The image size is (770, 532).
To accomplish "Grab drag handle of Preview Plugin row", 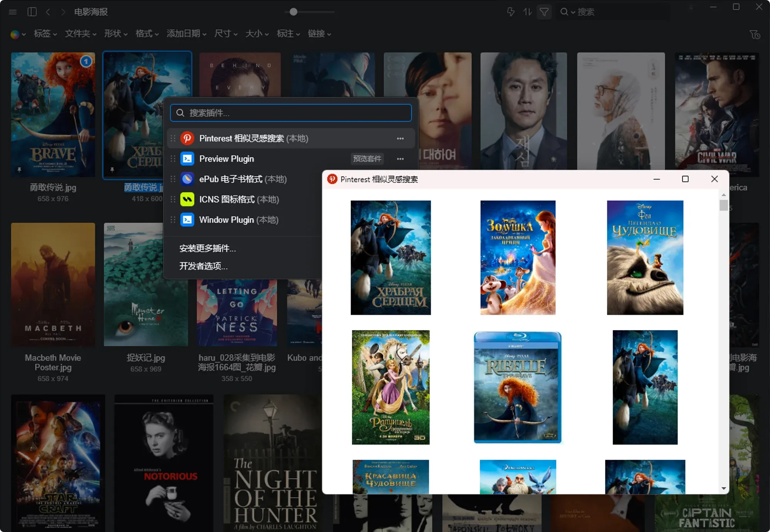I will point(173,159).
